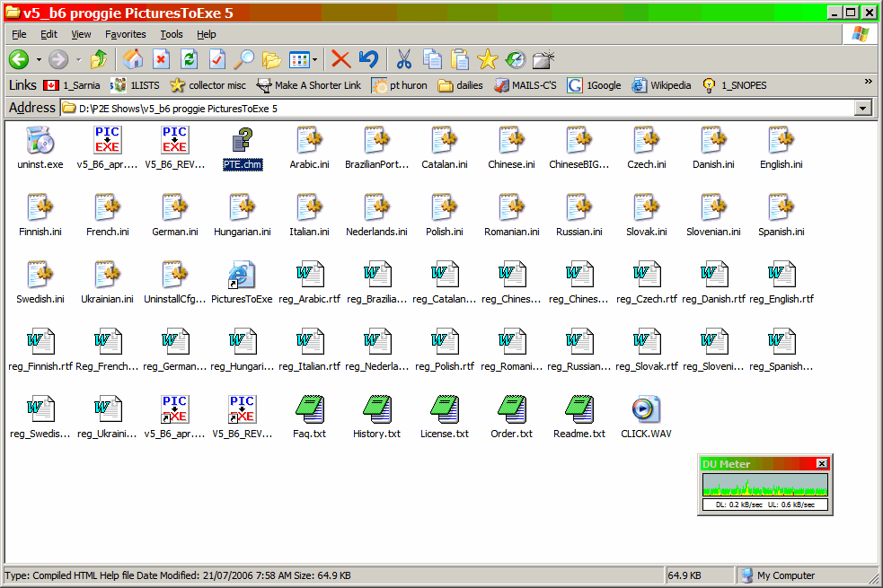The image size is (883, 588).
Task: Click the Windows flag logo throbber
Action: [x=860, y=34]
